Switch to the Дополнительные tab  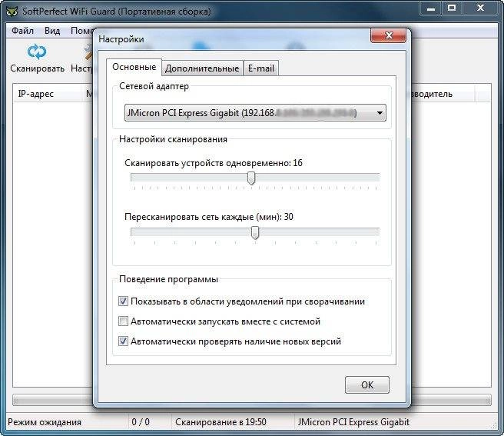202,68
